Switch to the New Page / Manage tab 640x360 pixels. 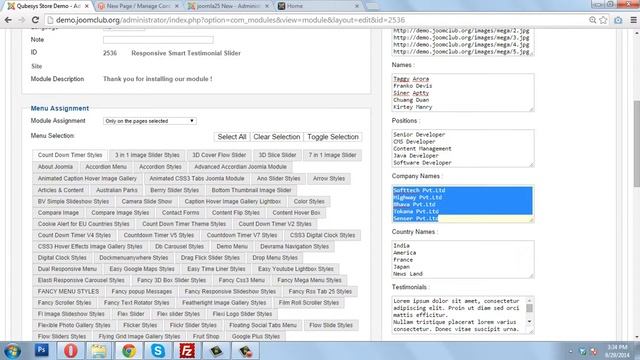point(138,6)
